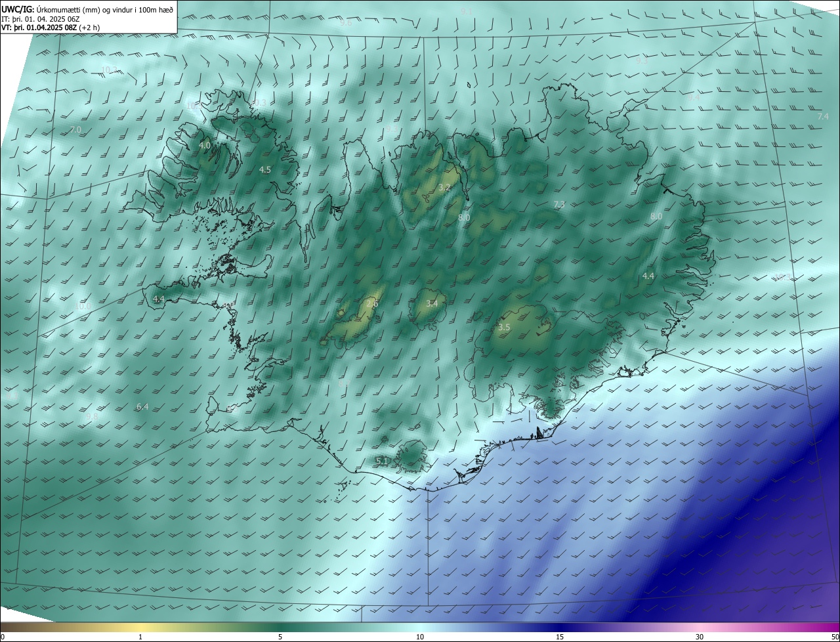Click the 7.4 value label on the map
This screenshot has height=642, width=840.
tap(823, 116)
